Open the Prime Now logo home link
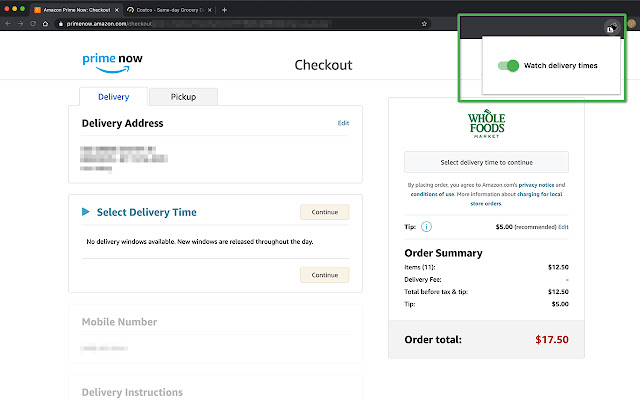The image size is (640, 400). [x=113, y=63]
